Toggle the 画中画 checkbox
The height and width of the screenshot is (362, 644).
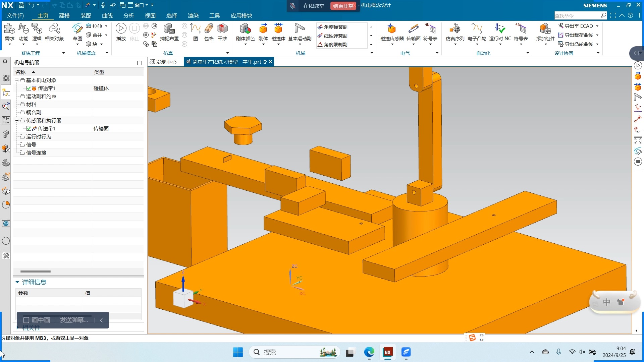pos(26,320)
